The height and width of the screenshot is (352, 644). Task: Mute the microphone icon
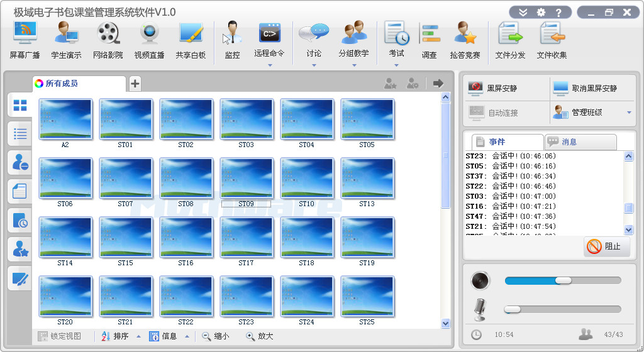coord(480,309)
